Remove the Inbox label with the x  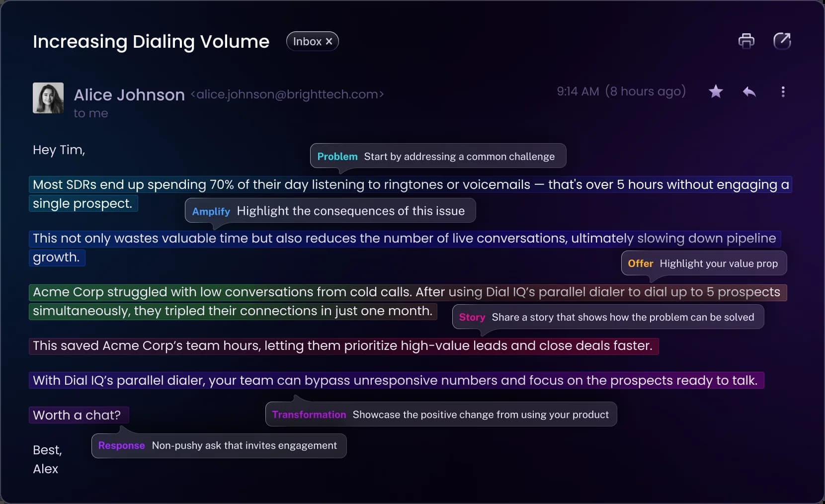point(329,41)
